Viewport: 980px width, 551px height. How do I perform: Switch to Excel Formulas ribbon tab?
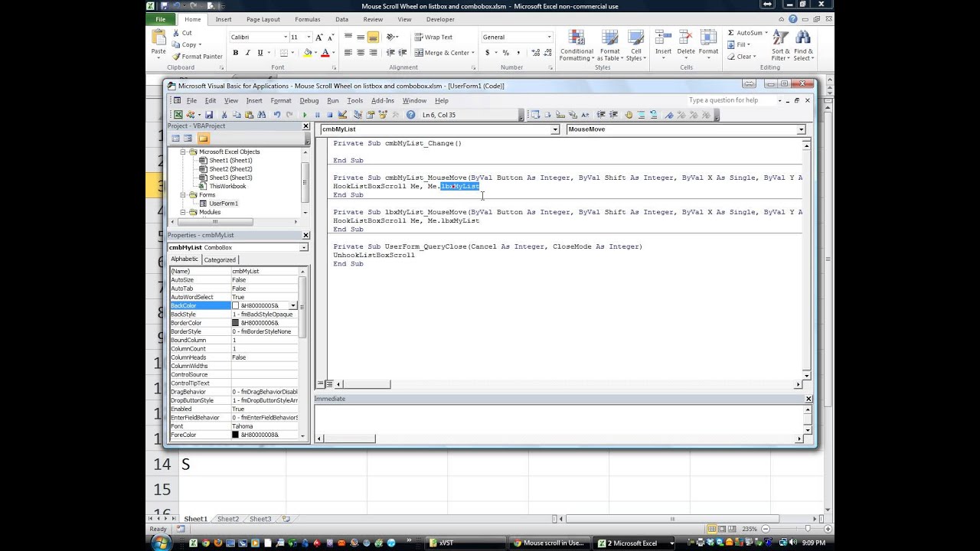pyautogui.click(x=307, y=19)
